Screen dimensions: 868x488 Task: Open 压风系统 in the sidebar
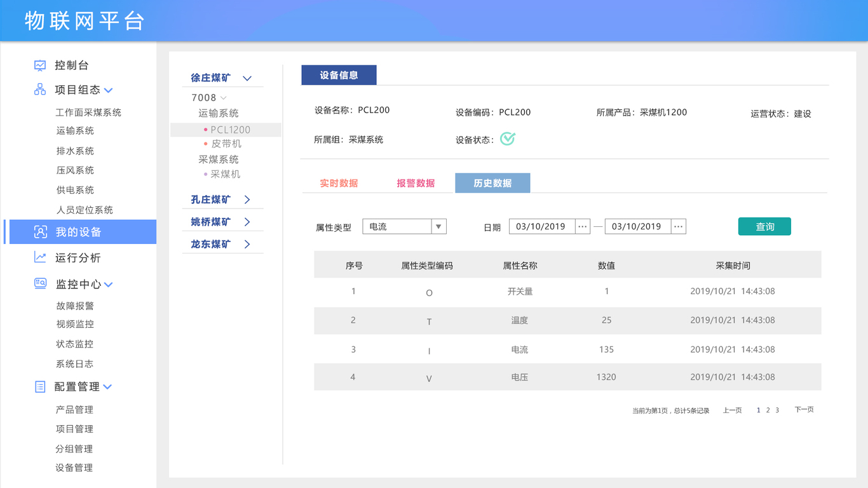tap(75, 170)
